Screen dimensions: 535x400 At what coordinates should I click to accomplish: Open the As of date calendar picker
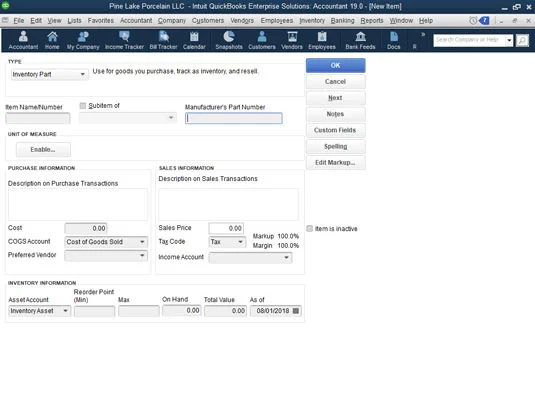pos(296,311)
